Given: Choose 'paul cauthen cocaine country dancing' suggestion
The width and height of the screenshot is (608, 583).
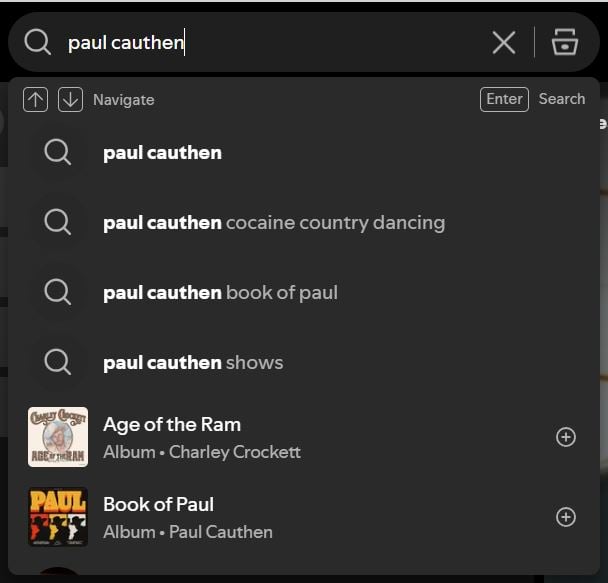Looking at the screenshot, I should click(x=273, y=223).
